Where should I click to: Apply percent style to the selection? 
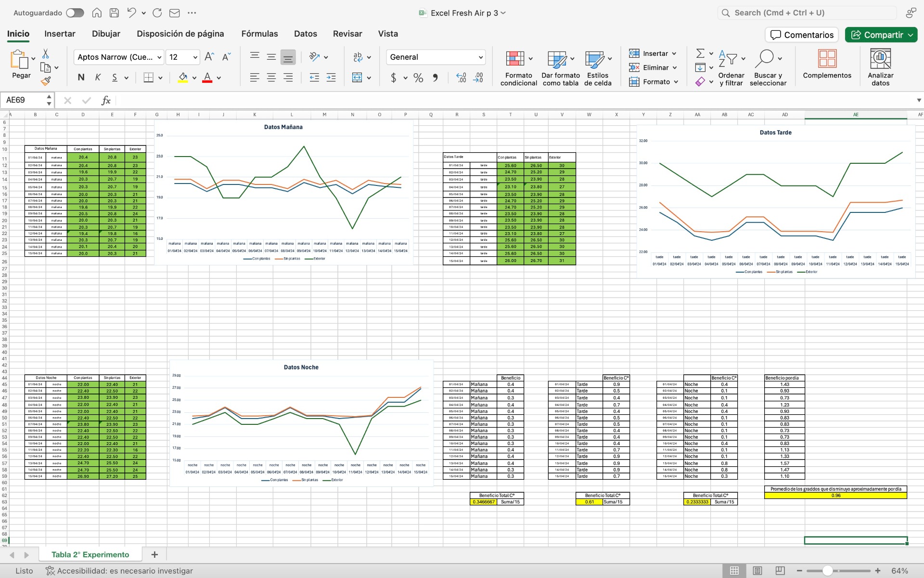click(x=418, y=78)
